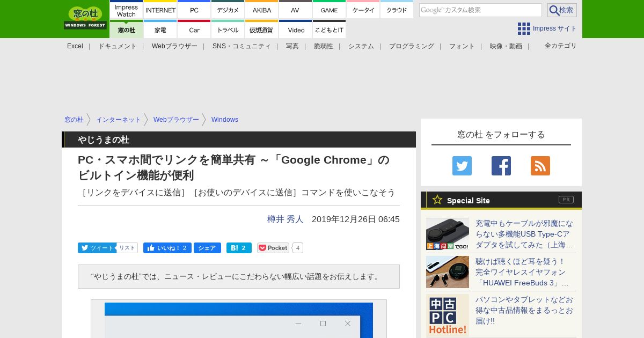Open the フォント category
This screenshot has height=338, width=644.
[x=462, y=46]
